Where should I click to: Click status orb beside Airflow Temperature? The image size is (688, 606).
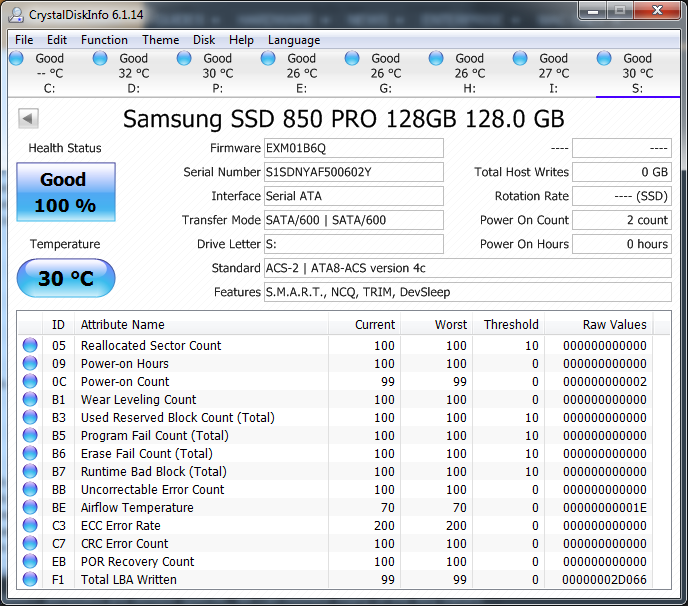(30, 508)
